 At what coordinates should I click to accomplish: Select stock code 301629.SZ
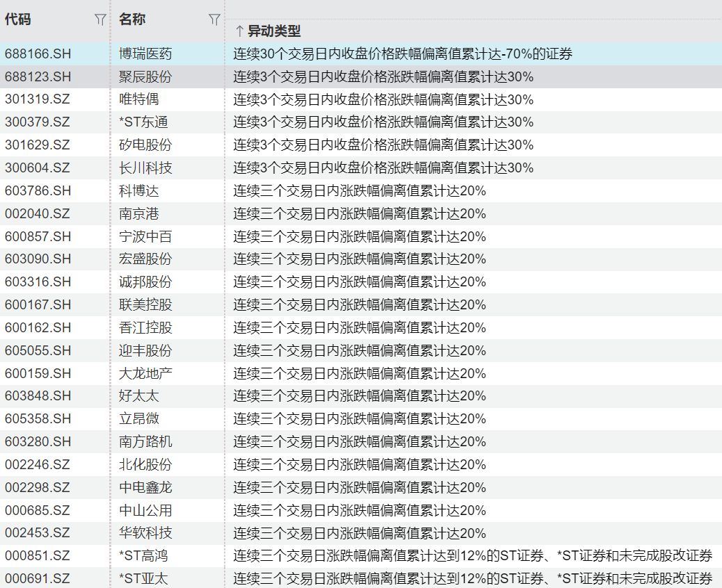38,145
